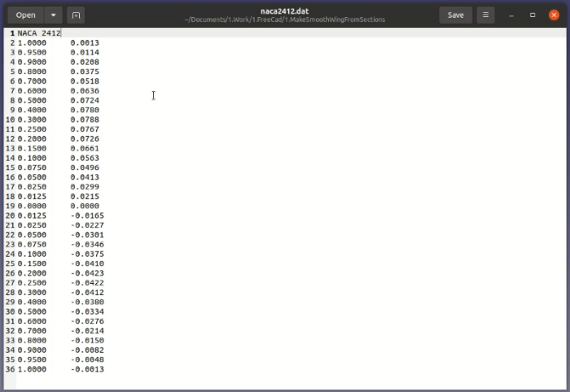Click value -0.0276 on line 31
This screenshot has width=570, height=392.
coord(87,321)
